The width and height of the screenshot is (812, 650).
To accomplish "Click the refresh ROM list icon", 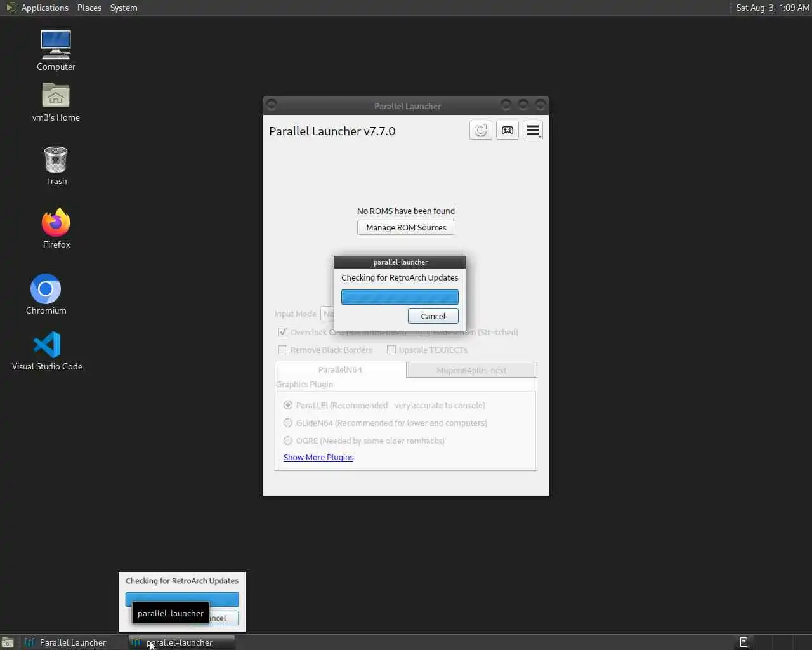I will coord(481,131).
